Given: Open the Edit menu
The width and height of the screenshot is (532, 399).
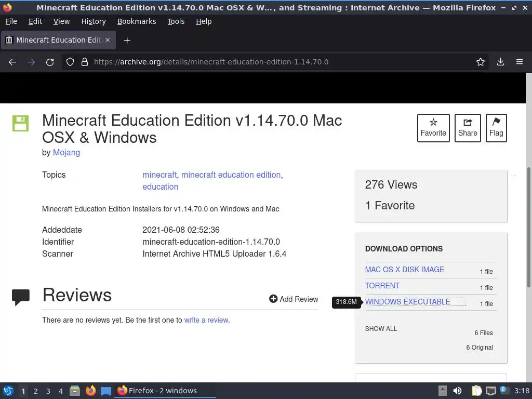Looking at the screenshot, I should point(35,21).
